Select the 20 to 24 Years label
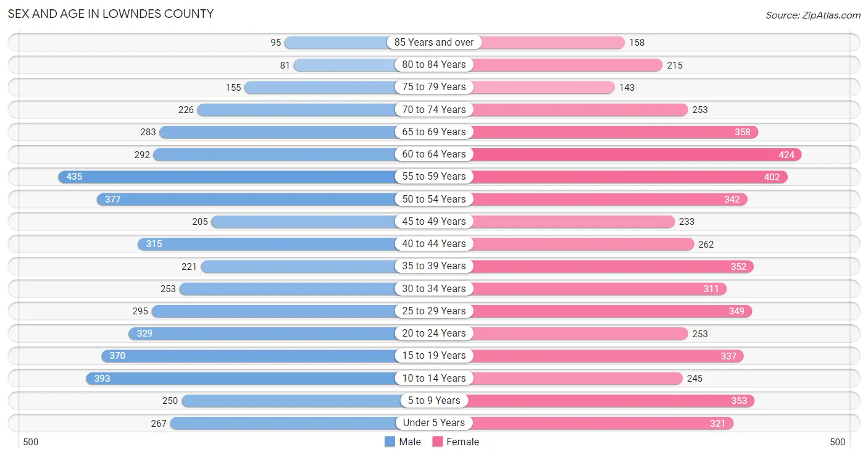The width and height of the screenshot is (868, 457). click(434, 333)
